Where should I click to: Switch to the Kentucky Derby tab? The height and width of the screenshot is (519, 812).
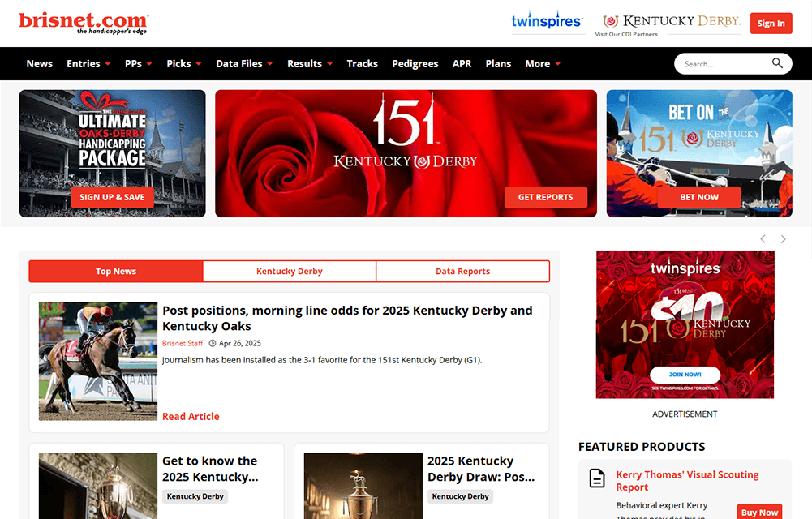pos(290,271)
